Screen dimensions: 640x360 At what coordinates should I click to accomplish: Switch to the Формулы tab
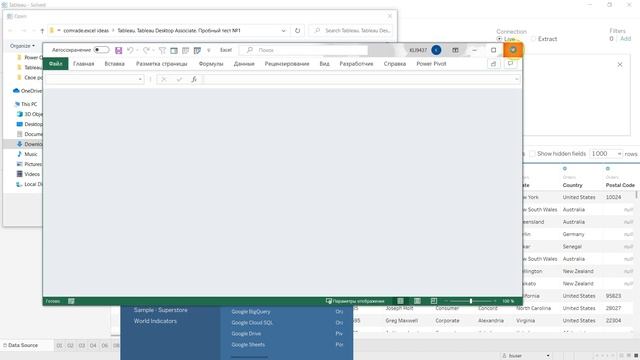point(211,64)
